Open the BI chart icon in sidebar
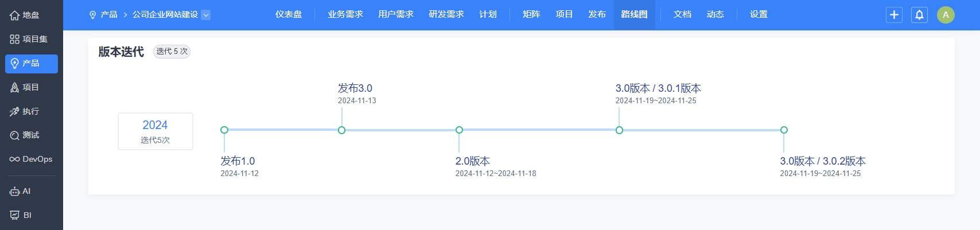This screenshot has height=230, width=980. (15, 216)
